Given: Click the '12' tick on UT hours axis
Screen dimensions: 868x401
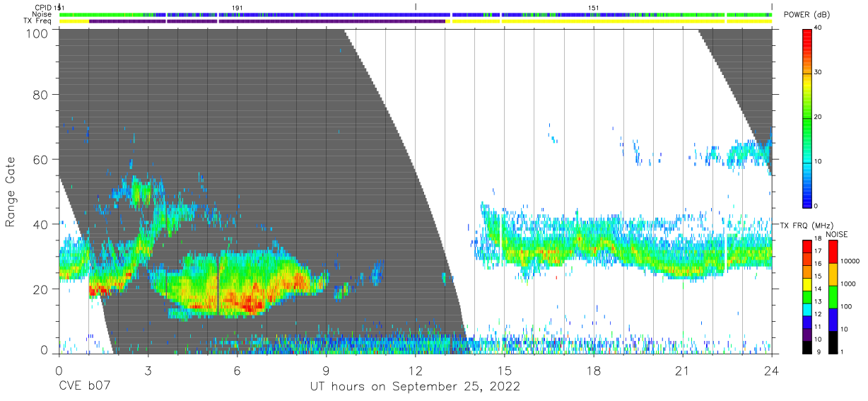Looking at the screenshot, I should 416,371.
